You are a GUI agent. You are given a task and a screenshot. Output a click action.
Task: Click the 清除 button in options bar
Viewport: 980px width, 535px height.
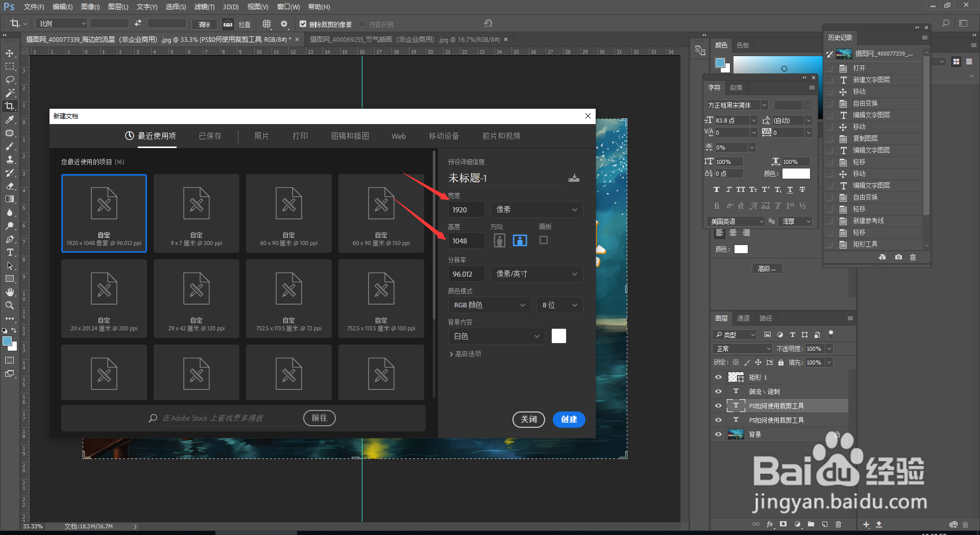coord(204,25)
